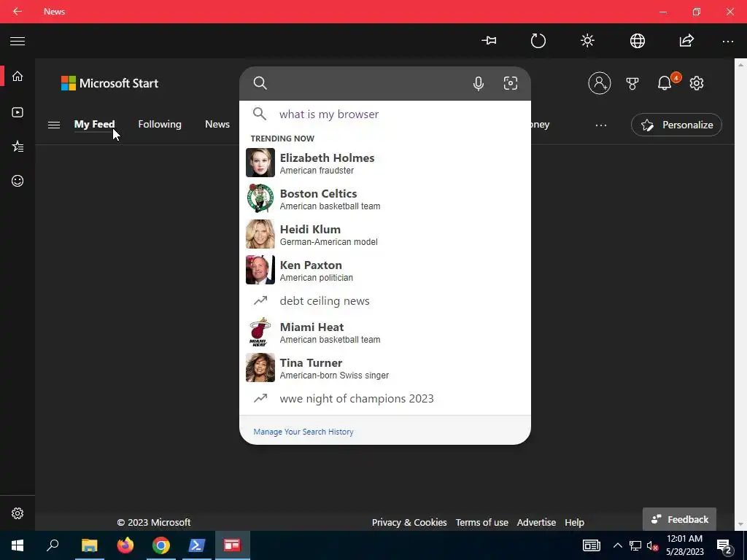Switch to Following tab
The height and width of the screenshot is (560, 747).
(x=160, y=124)
